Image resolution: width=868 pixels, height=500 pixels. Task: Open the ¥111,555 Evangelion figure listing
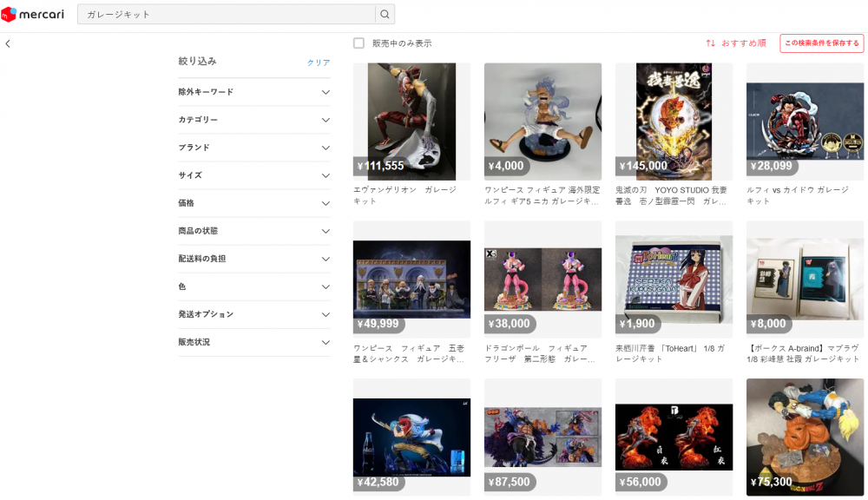click(x=411, y=122)
